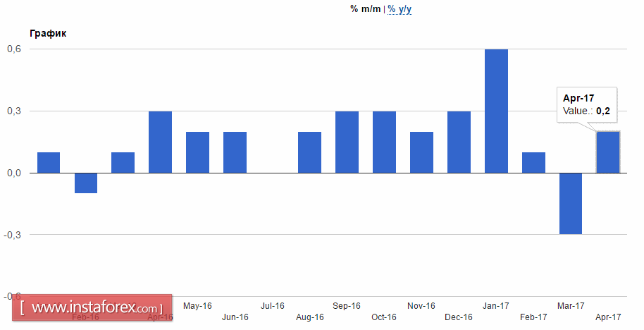Click the 'График' chart title

48,33
